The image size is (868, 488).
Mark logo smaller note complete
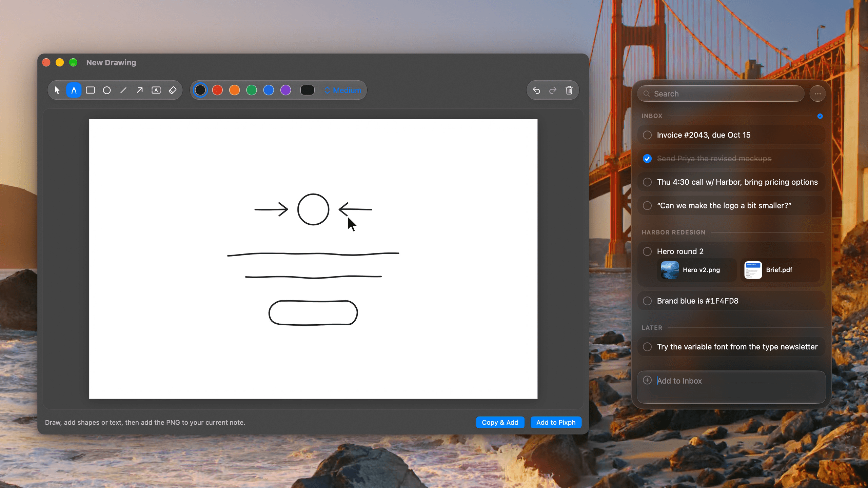pyautogui.click(x=647, y=206)
